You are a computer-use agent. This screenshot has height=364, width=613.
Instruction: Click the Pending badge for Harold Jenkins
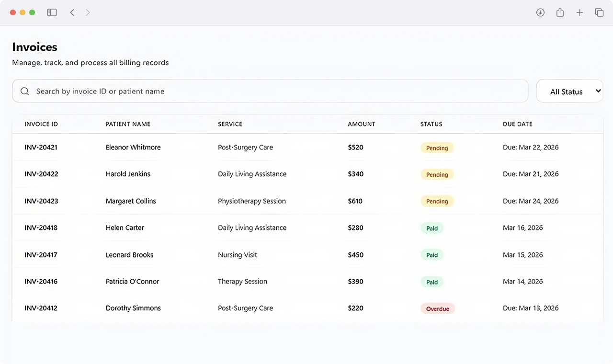(x=437, y=175)
